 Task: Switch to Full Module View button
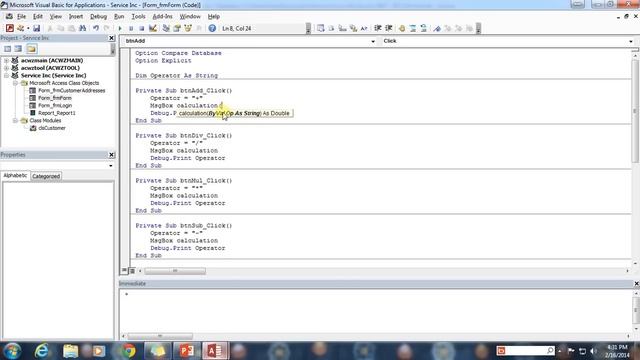[132, 271]
